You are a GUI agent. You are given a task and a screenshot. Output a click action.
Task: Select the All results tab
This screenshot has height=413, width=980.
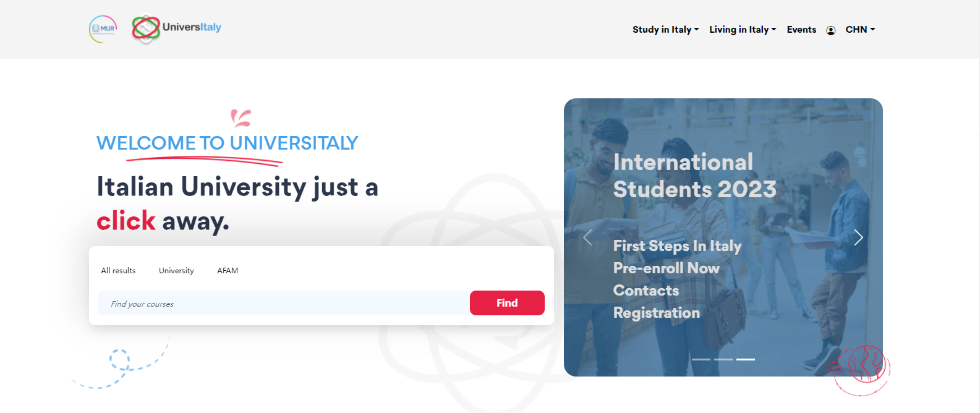(118, 271)
